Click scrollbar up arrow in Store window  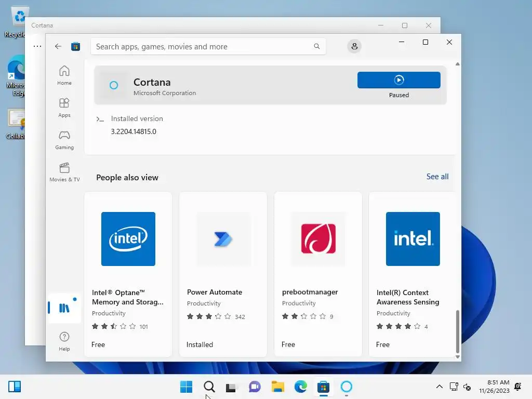coord(457,64)
